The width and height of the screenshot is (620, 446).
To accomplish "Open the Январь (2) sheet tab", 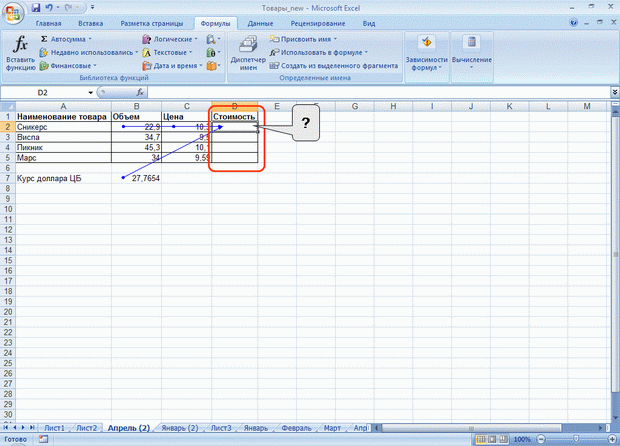I will [x=180, y=428].
